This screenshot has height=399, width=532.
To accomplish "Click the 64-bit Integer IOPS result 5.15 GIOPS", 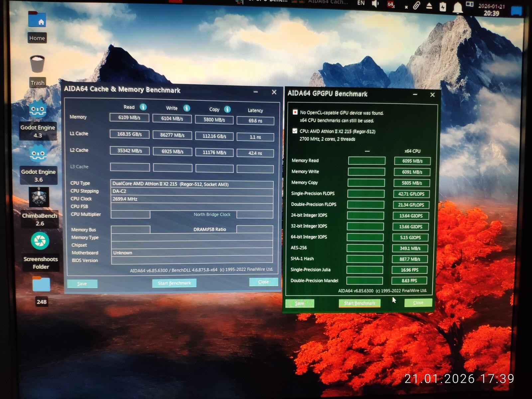I will click(x=410, y=237).
